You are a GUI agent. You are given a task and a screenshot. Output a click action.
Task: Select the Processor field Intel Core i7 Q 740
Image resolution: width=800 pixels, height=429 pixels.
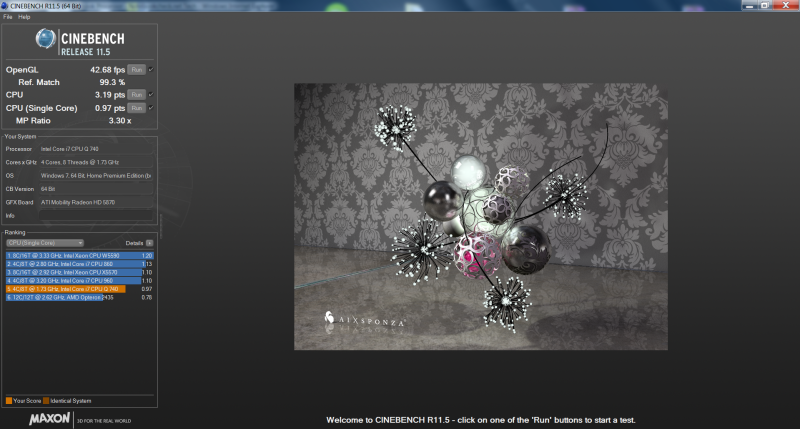tap(96, 149)
